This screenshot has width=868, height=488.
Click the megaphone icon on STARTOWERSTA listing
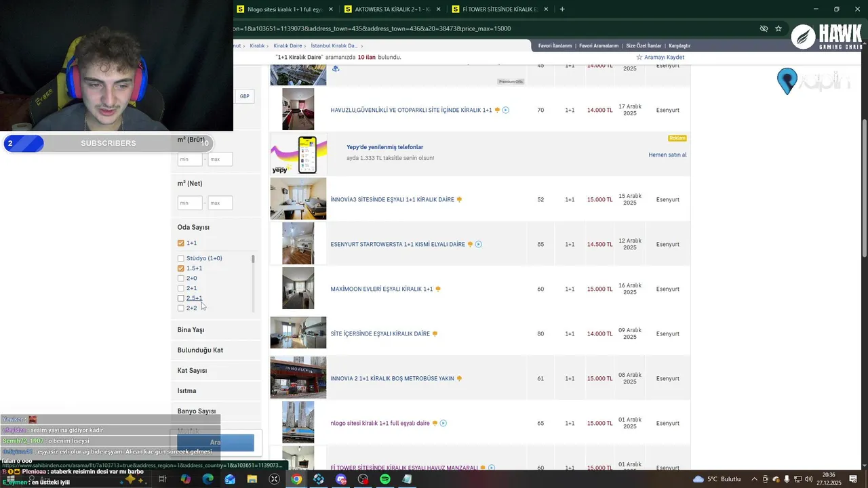pyautogui.click(x=470, y=244)
